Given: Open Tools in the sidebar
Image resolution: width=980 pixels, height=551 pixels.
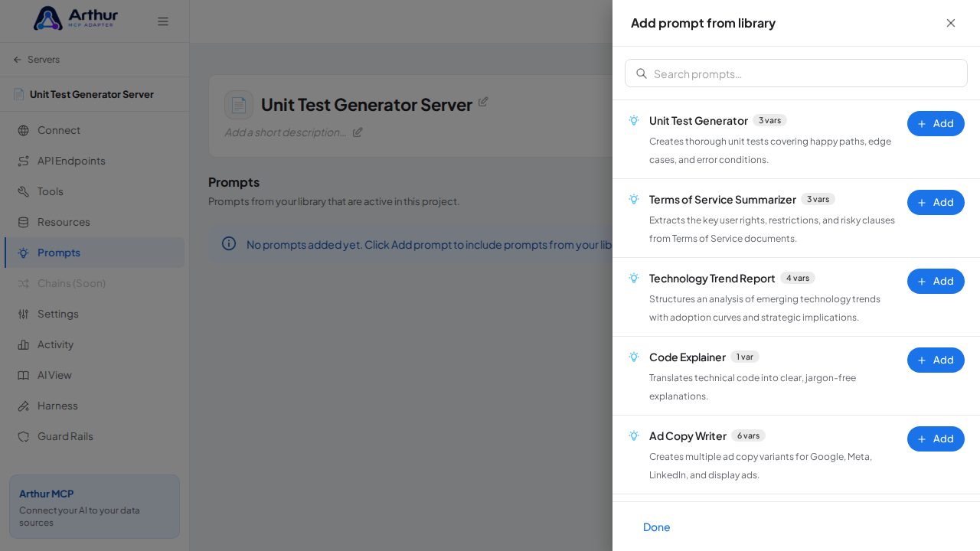Looking at the screenshot, I should pos(94,191).
